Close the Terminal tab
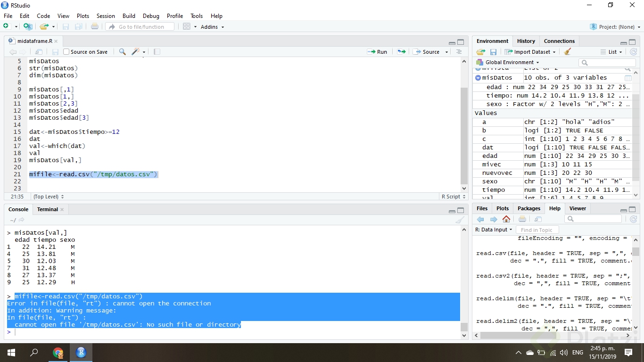This screenshot has width=644, height=362. [62, 209]
